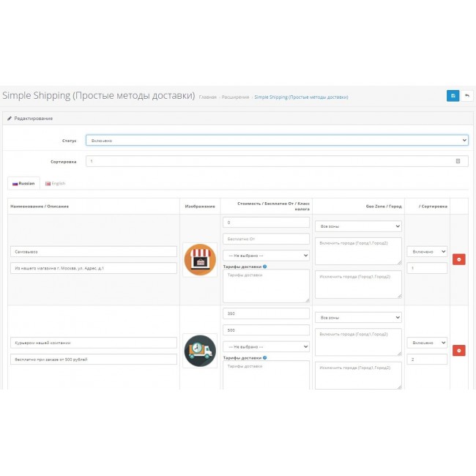The height and width of the screenshot is (476, 476).
Task: Switch to the English language tab
Action: click(56, 183)
